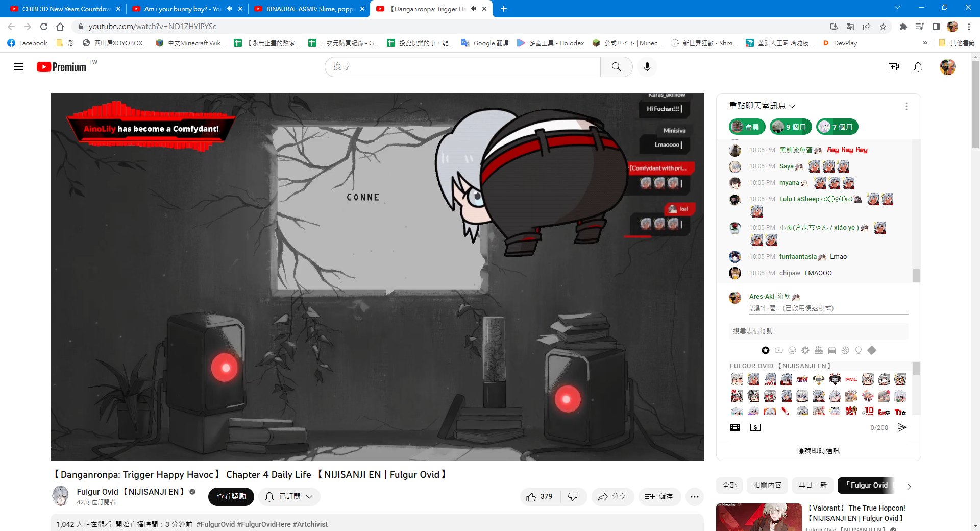Expand the top chat mode dropdown 重點聊天室訊息
980x531 pixels.
[762, 106]
